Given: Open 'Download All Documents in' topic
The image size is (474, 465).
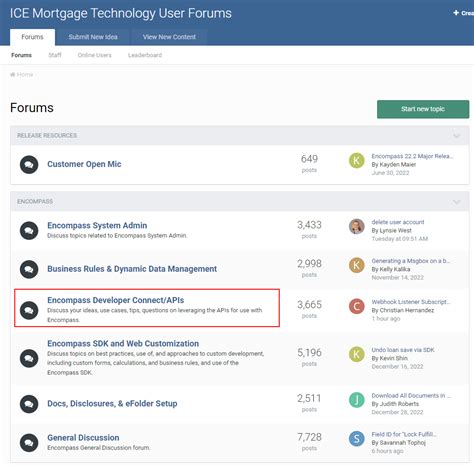Looking at the screenshot, I should click(411, 395).
